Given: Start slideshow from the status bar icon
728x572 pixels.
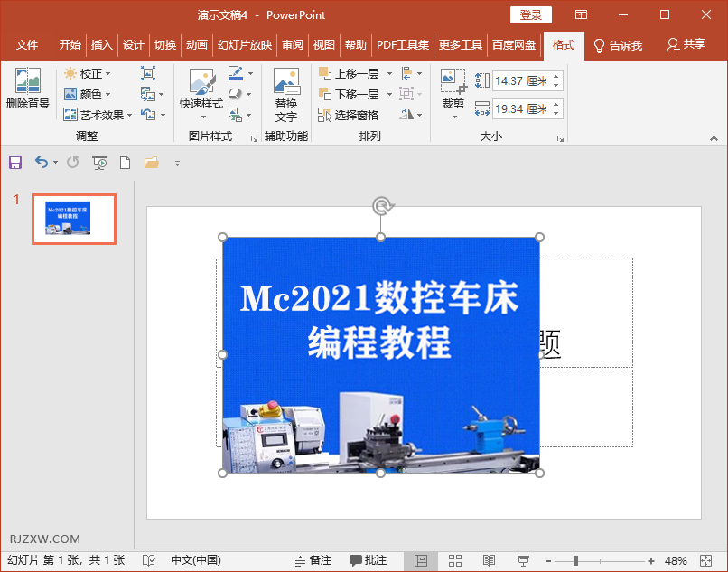Looking at the screenshot, I should [x=523, y=561].
